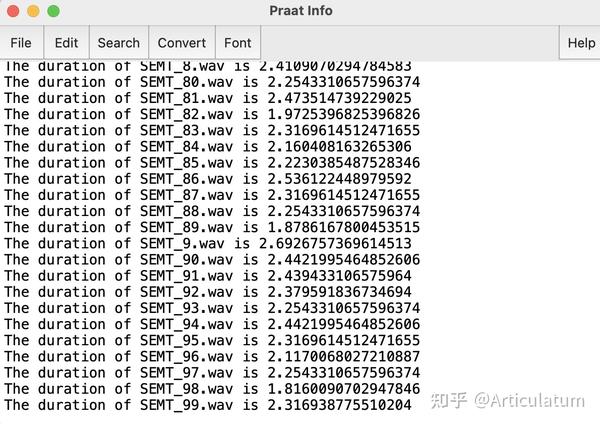600x424 pixels.
Task: Click the SEMT_9.wav duration line
Action: (x=208, y=243)
